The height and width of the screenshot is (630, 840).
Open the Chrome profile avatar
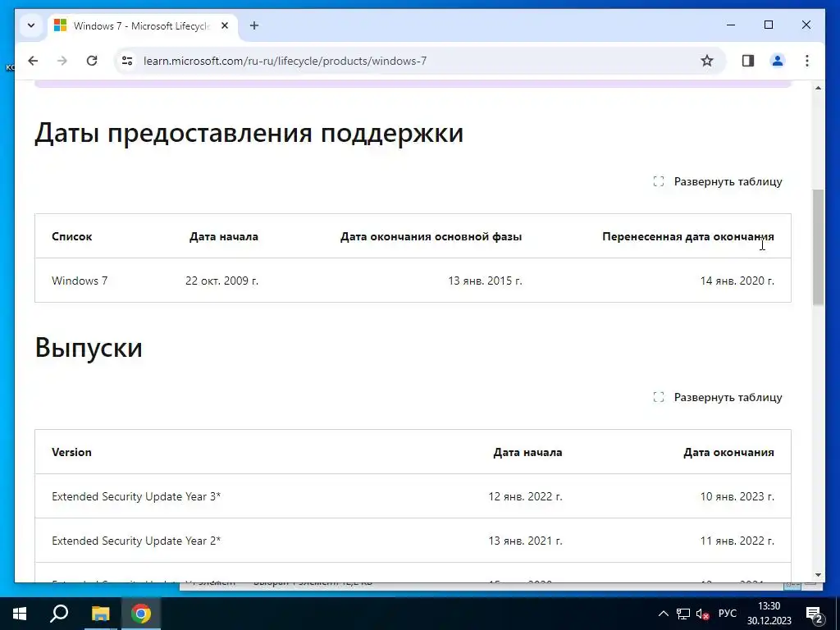click(x=778, y=61)
